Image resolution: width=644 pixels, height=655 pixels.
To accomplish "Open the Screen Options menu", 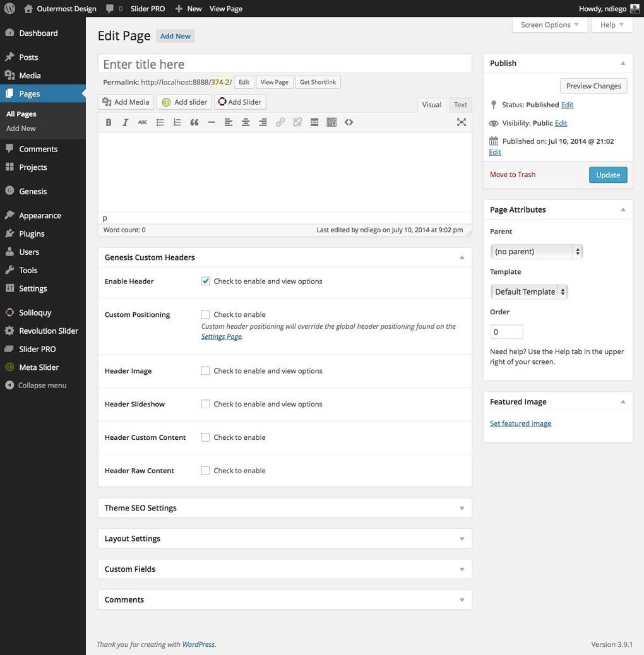I will click(549, 25).
